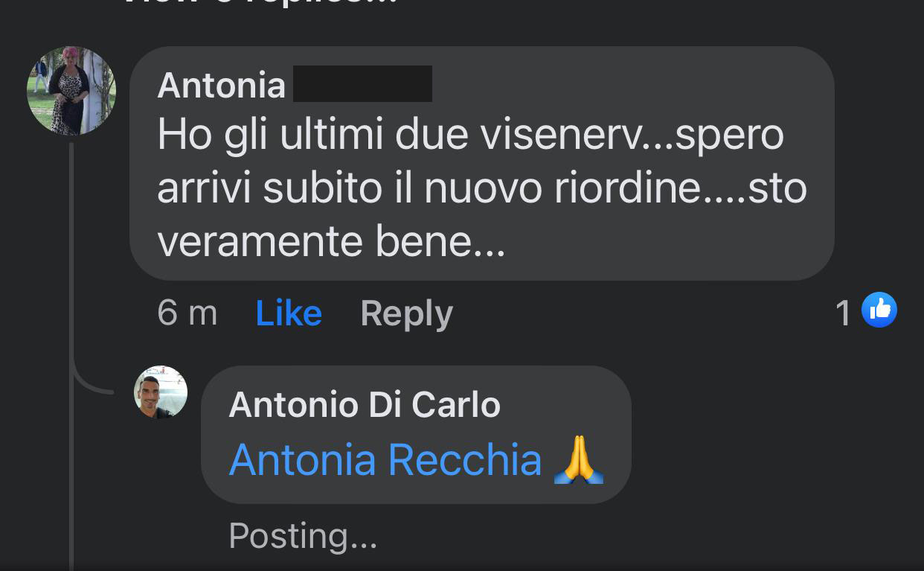Click the black redacted box beside Antonia

click(363, 84)
